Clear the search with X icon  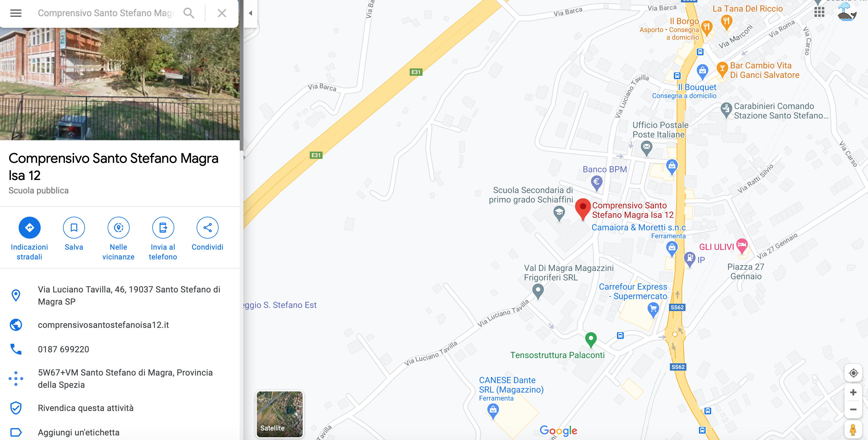[222, 13]
